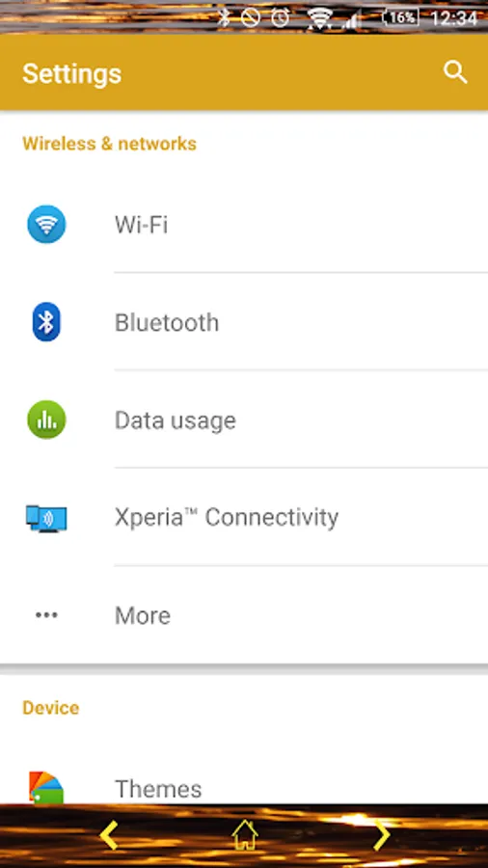Tap the 12:34 clock in status bar
The width and height of the screenshot is (488, 868).
(453, 18)
